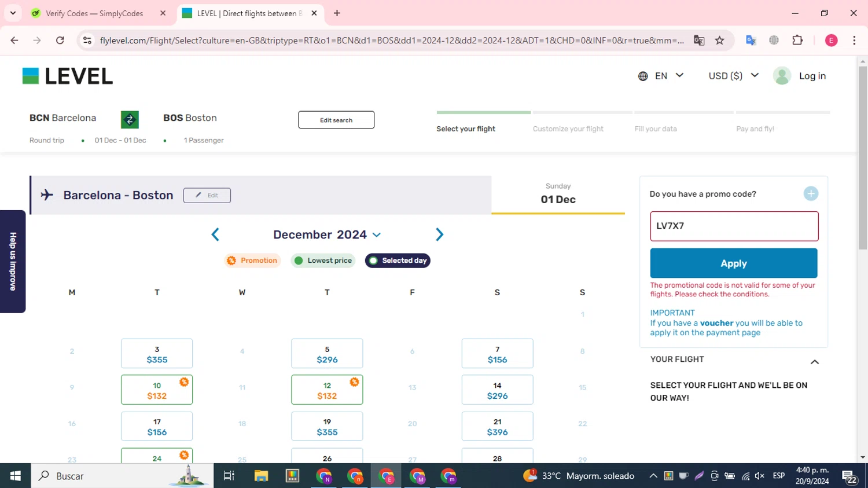Apply the promo code
Image resolution: width=868 pixels, height=488 pixels.
click(734, 263)
